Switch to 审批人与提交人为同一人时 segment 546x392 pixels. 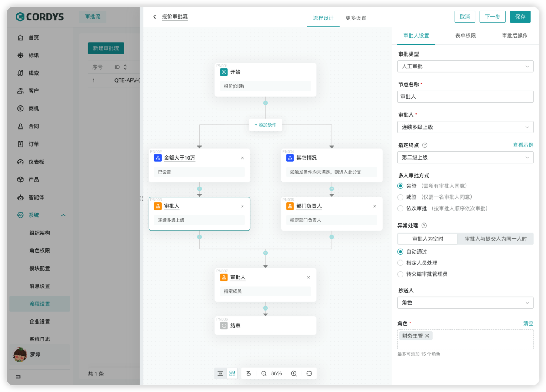point(496,239)
